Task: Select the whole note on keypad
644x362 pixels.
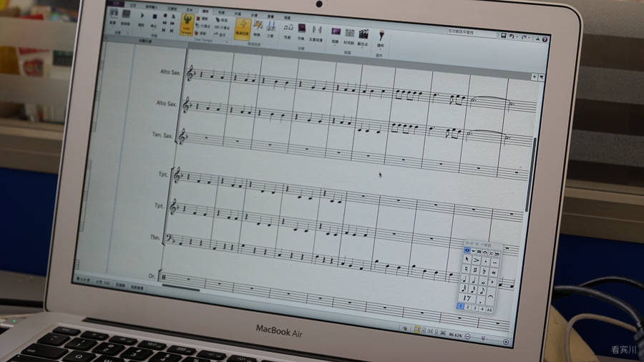Action: tap(483, 283)
